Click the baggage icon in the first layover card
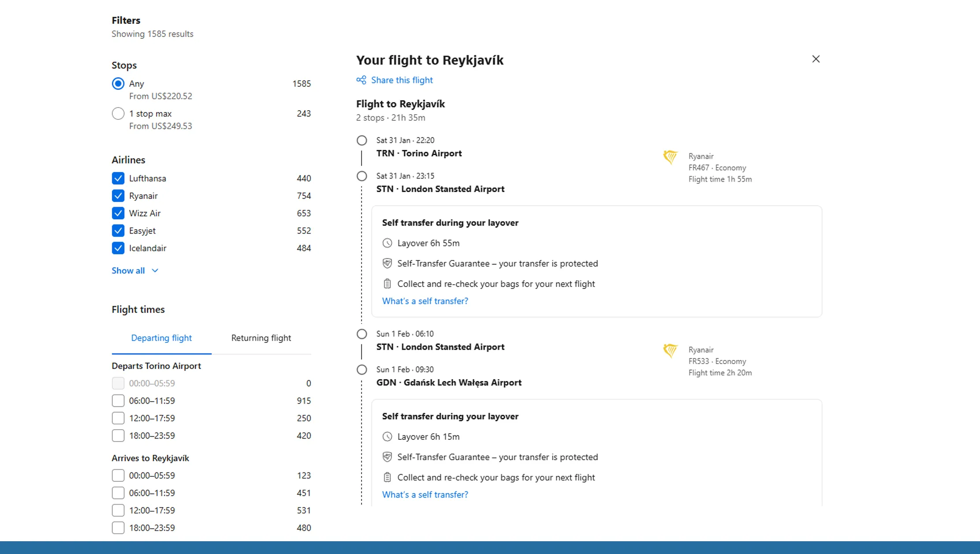 (387, 284)
